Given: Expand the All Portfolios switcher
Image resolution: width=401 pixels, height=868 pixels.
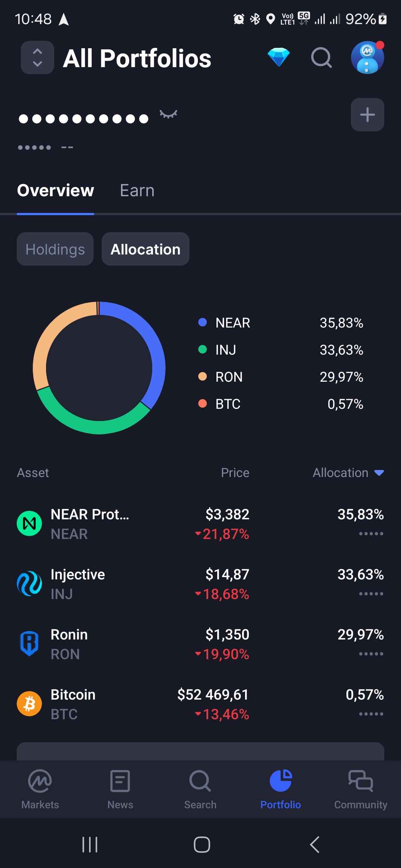Looking at the screenshot, I should 38,57.
